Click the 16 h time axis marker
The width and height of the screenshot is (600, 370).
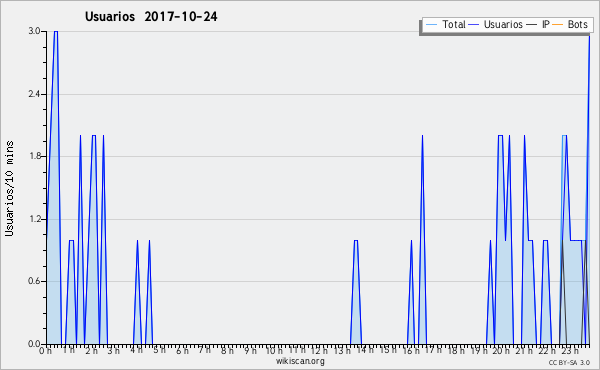click(x=411, y=350)
